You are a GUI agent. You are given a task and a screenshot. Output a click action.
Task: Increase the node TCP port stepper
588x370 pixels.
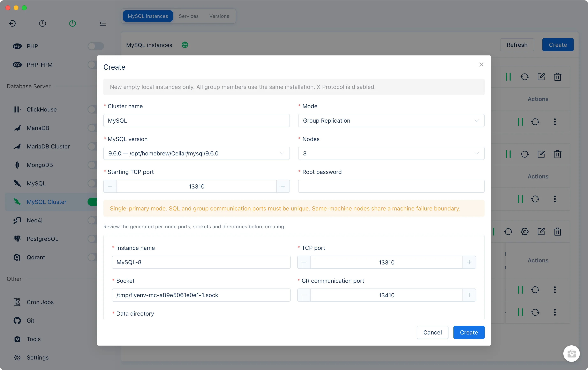(469, 262)
